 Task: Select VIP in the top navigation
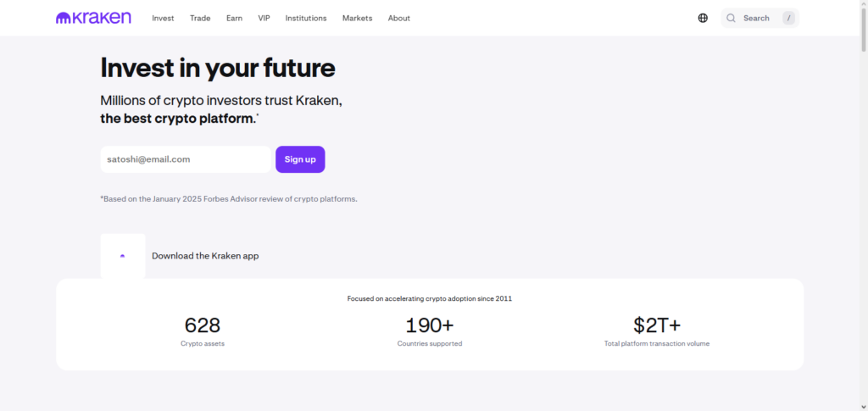click(264, 18)
